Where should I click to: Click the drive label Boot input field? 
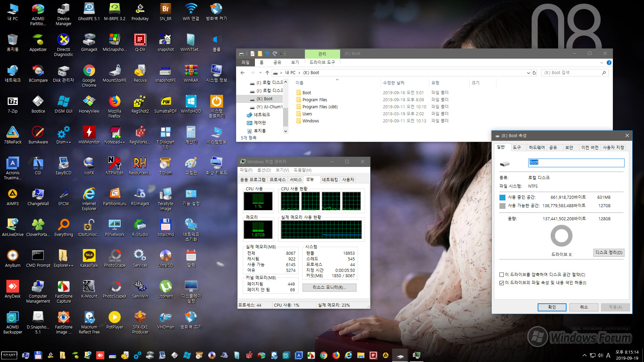coord(576,163)
